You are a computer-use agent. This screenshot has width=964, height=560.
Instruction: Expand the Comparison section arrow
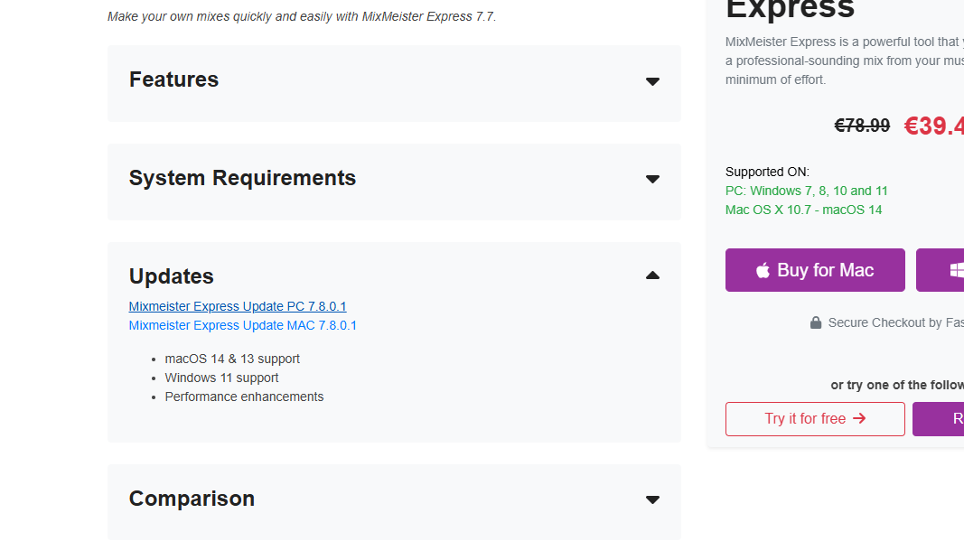[x=652, y=499]
